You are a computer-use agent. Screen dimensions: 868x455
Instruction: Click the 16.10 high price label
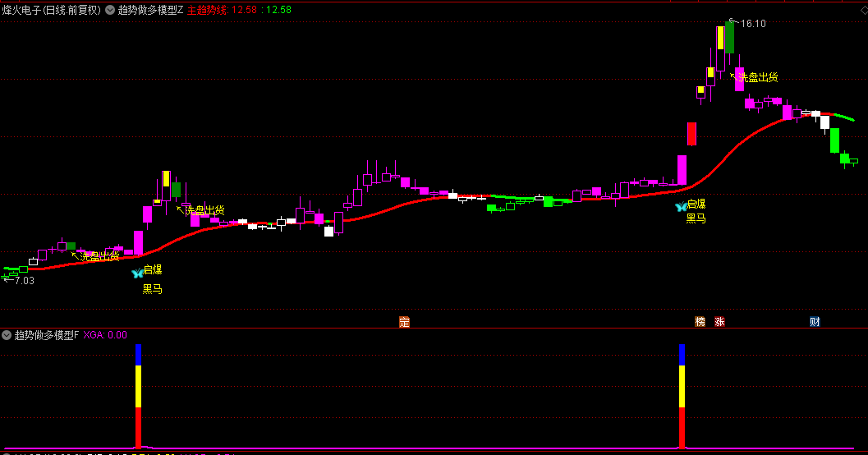tap(753, 24)
